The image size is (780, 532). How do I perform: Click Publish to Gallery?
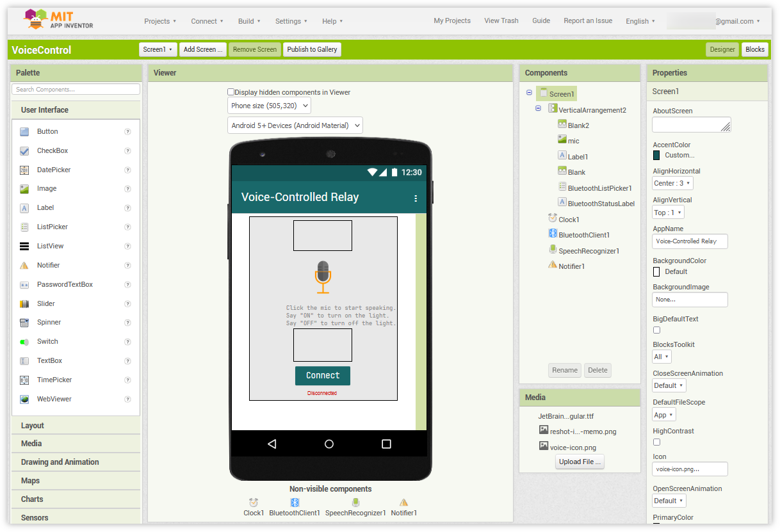point(312,49)
